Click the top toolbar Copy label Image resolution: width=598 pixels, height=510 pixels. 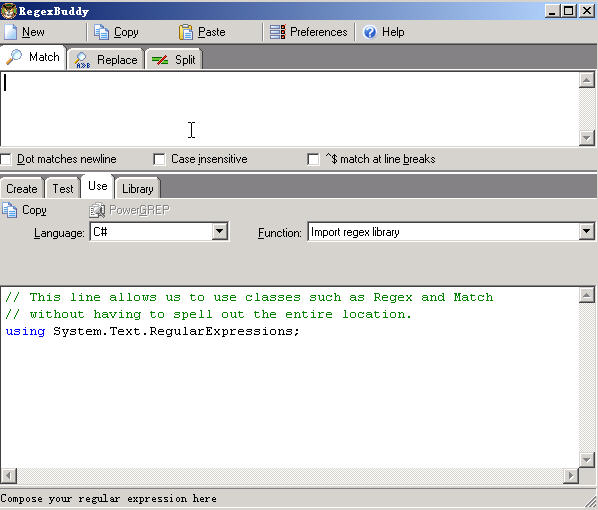click(126, 32)
